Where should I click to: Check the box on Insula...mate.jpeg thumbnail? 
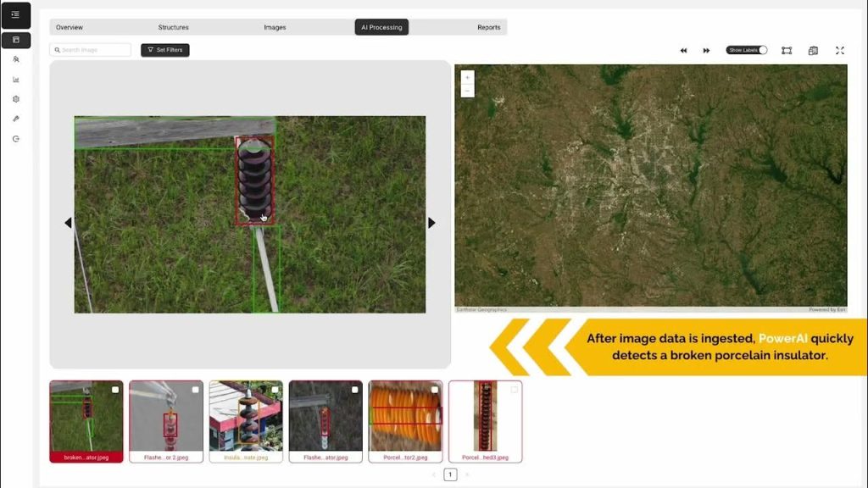click(x=275, y=390)
